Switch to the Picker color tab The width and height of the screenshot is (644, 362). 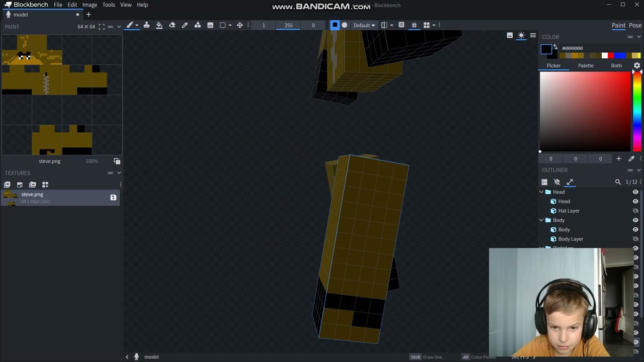coord(553,65)
